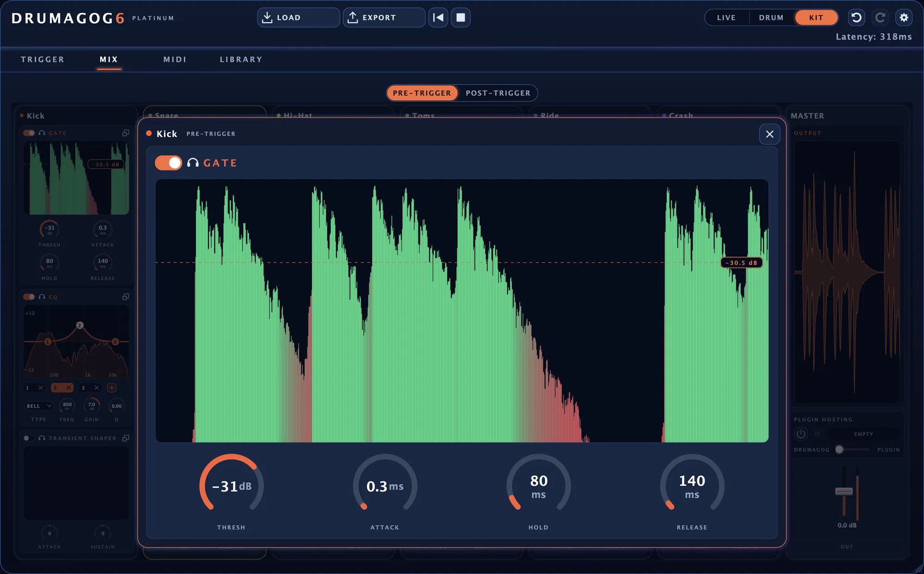Click the Latency: 318ms readout

pos(874,37)
